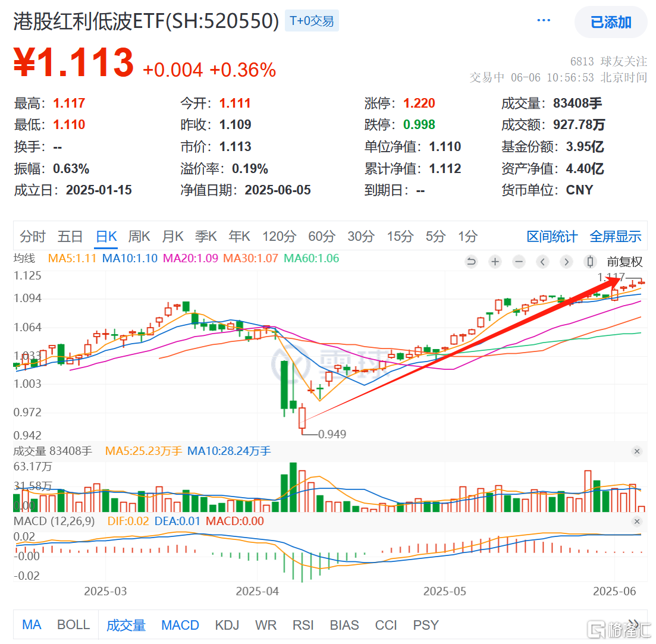Zoom in chart with plus icon

pos(495,262)
